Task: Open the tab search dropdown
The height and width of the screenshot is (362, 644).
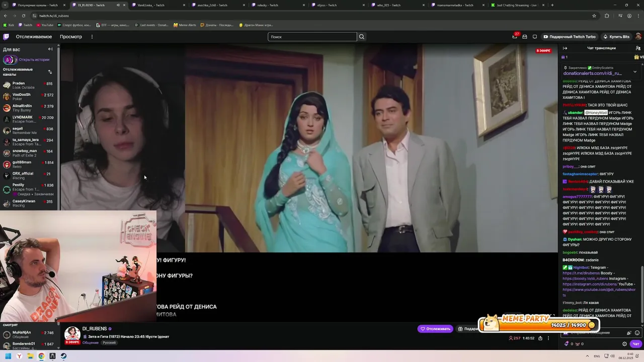Action: tap(5, 5)
